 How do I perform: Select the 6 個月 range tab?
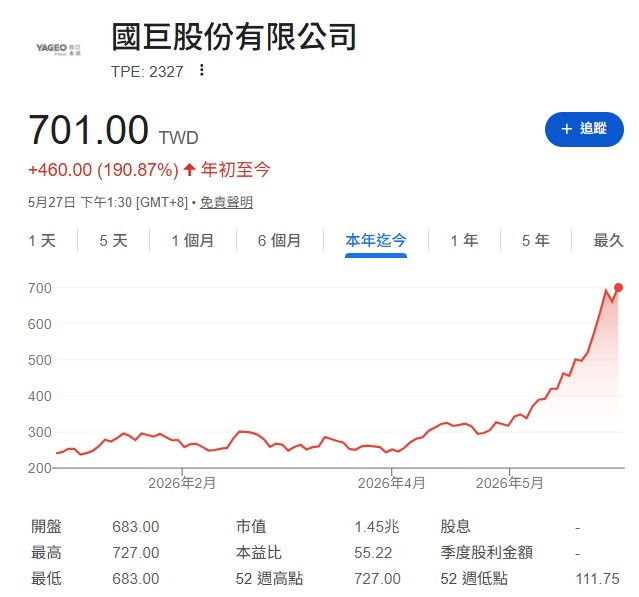click(x=279, y=240)
